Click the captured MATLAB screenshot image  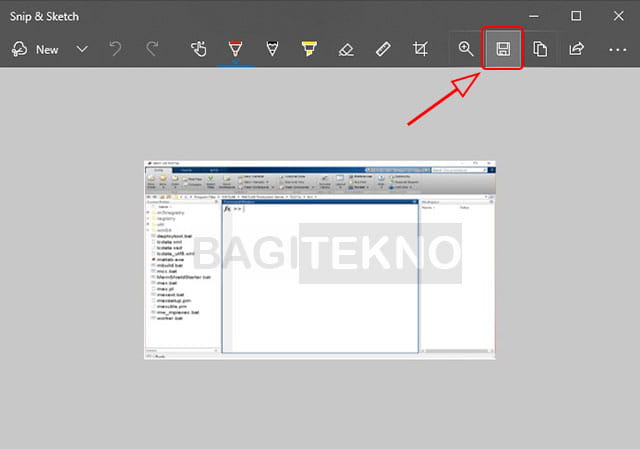click(320, 260)
